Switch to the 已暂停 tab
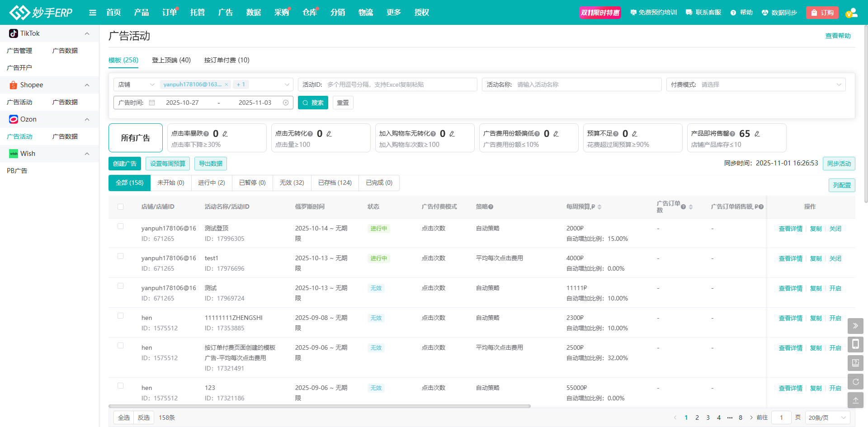The image size is (868, 427). point(252,183)
